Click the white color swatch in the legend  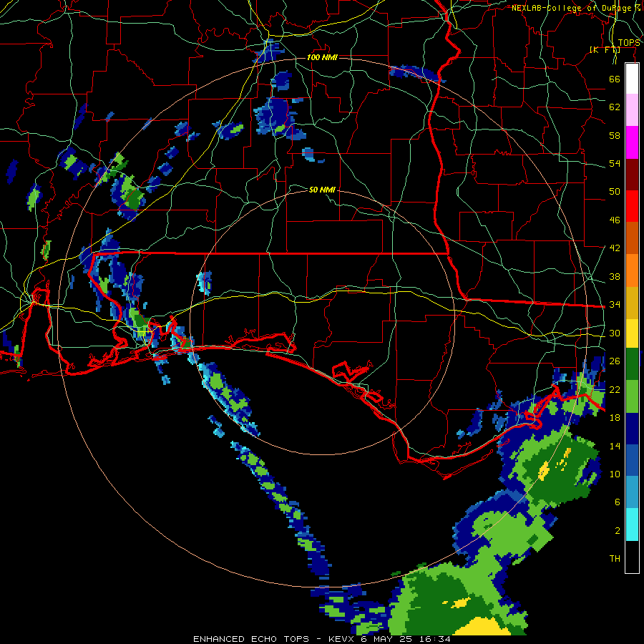(x=632, y=79)
